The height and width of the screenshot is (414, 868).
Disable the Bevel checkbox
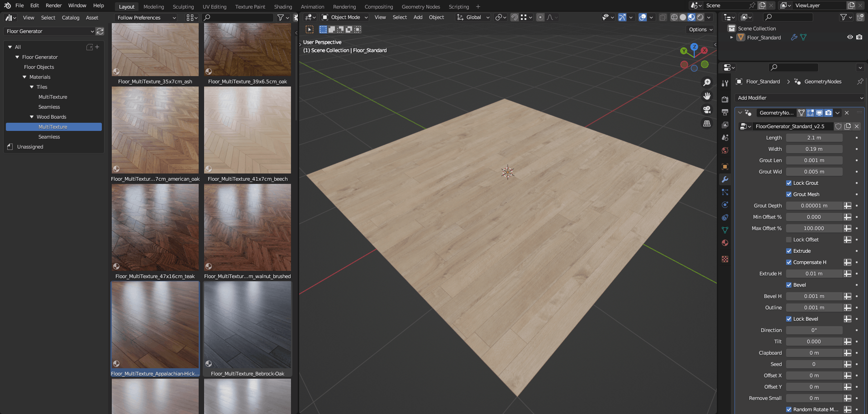tap(789, 285)
